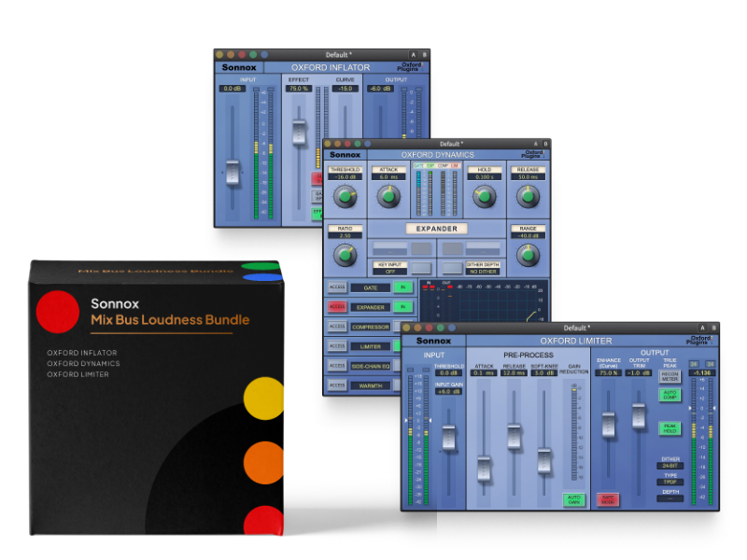
Task: Adjust the Ratio knob in Oxford Dynamics
Action: pos(345,255)
